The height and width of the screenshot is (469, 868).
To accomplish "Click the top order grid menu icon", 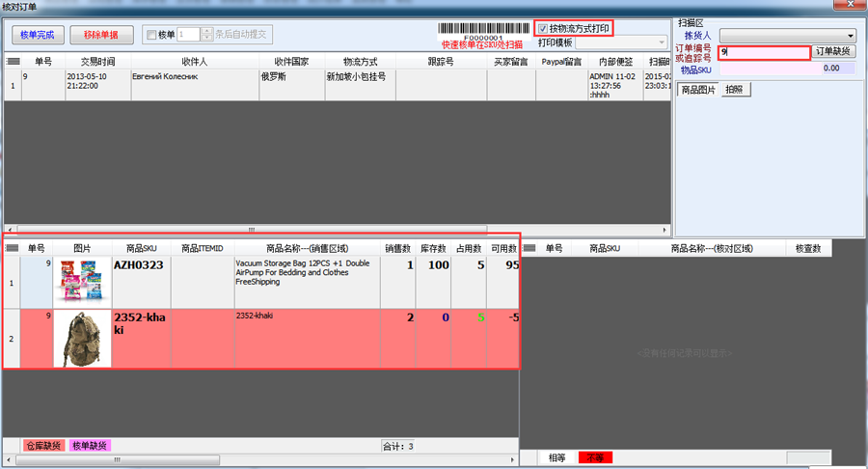I will click(14, 62).
